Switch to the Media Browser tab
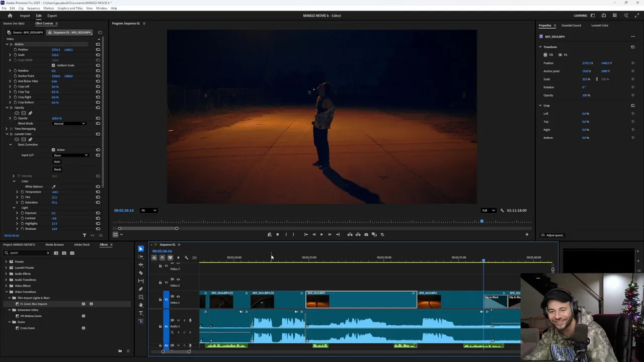This screenshot has width=644, height=362. point(54,245)
